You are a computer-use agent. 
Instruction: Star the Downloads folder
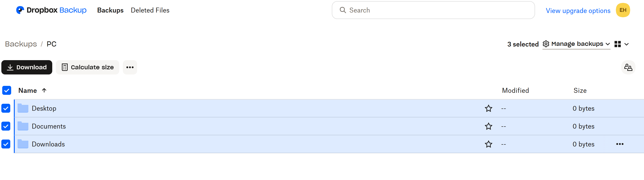click(x=488, y=144)
